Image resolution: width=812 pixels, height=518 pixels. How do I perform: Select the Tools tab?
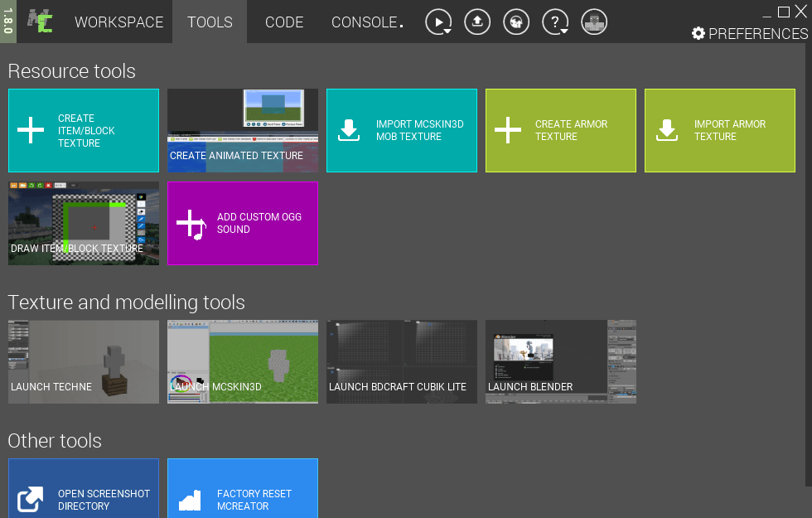(210, 22)
